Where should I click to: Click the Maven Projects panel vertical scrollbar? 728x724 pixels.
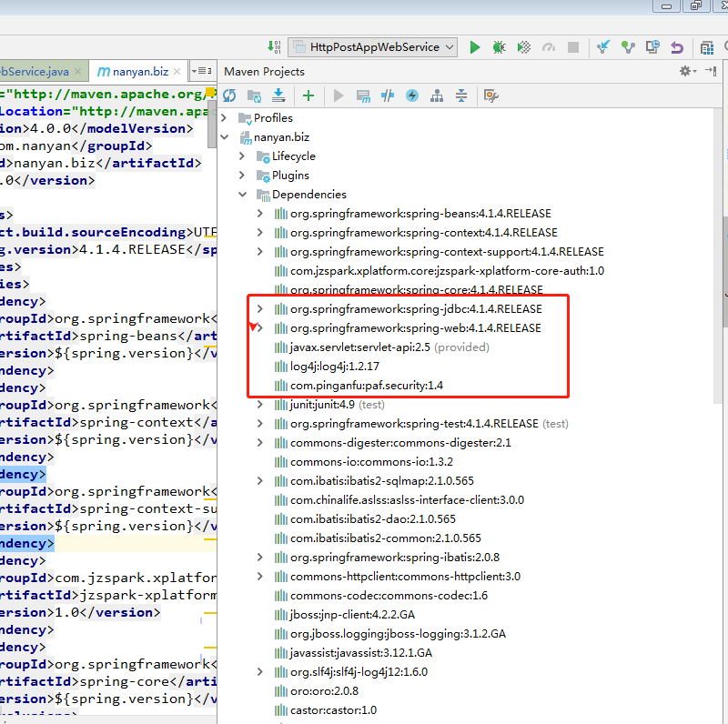tap(723, 264)
